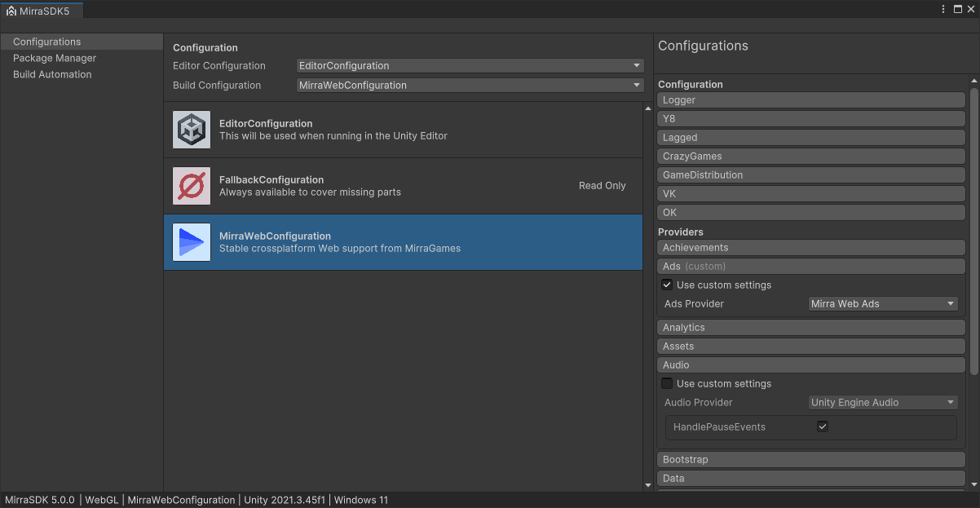Open the Mirra Web Ads provider dropdown
The height and width of the screenshot is (508, 980).
883,303
